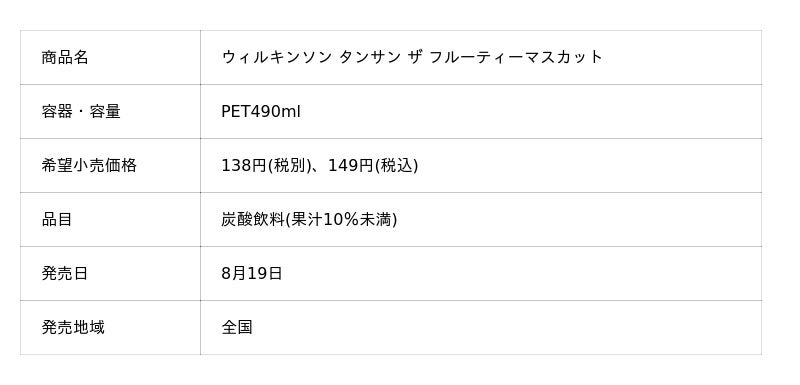The height and width of the screenshot is (385, 800).
Task: Click the ザ character in product name
Action: tap(415, 57)
